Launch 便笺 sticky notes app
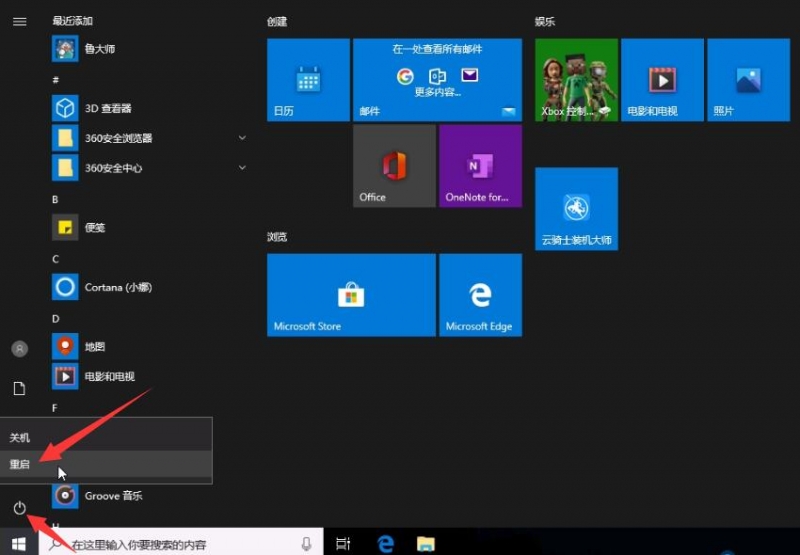The width and height of the screenshot is (800, 555). coord(148,228)
